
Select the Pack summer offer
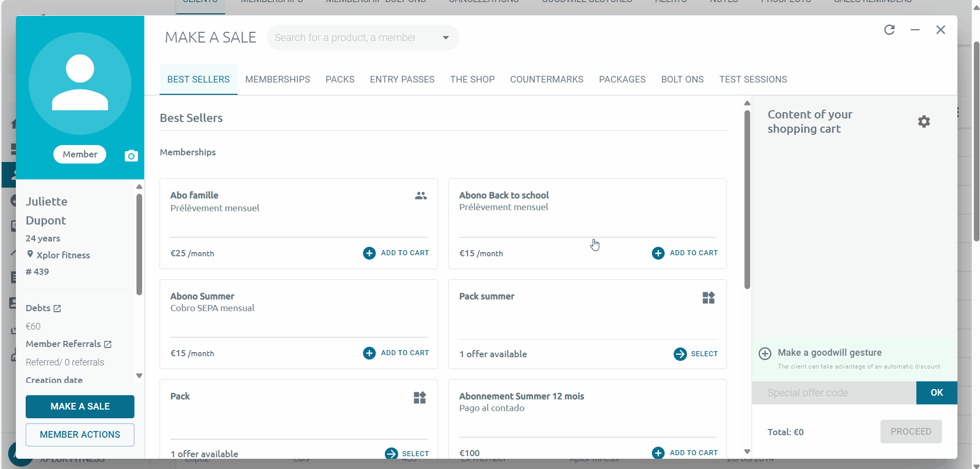pyautogui.click(x=695, y=354)
